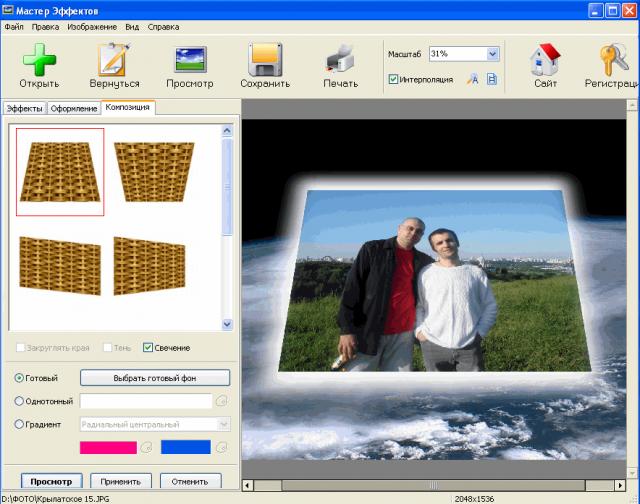Click the bottom Просмотр button
The height and width of the screenshot is (504, 640).
tap(51, 481)
